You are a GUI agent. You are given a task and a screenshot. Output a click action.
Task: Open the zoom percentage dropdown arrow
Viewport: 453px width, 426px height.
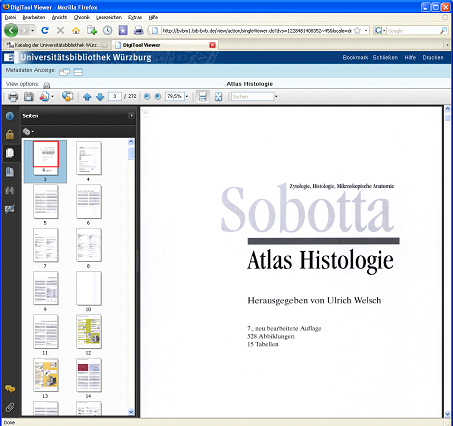(x=187, y=97)
